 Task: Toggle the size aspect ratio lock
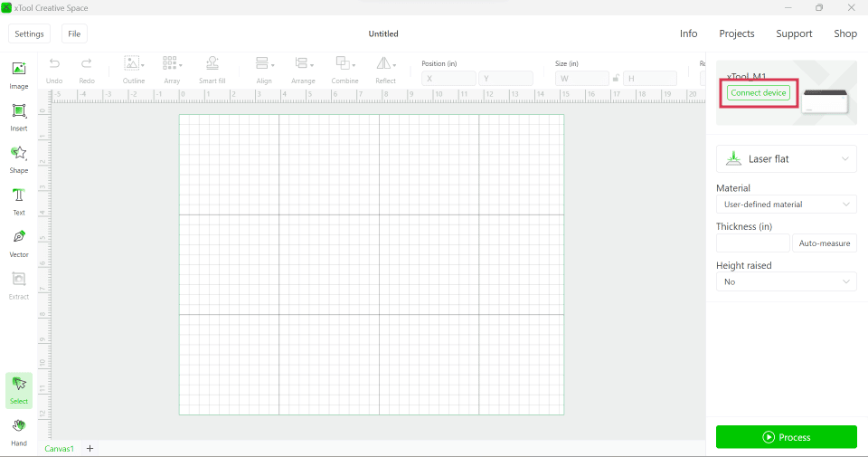coord(616,79)
